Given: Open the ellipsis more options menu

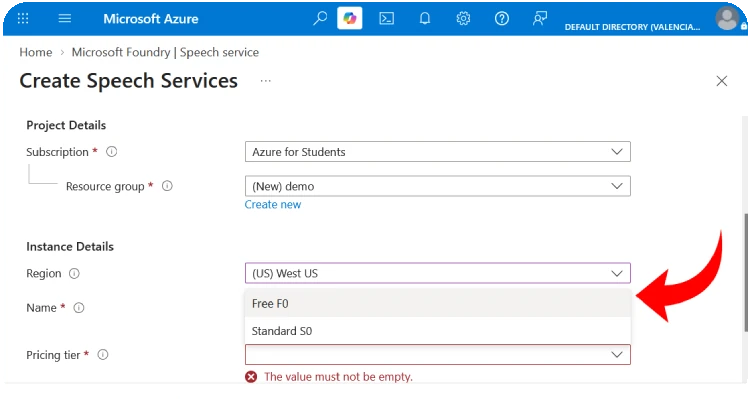Looking at the screenshot, I should [265, 81].
